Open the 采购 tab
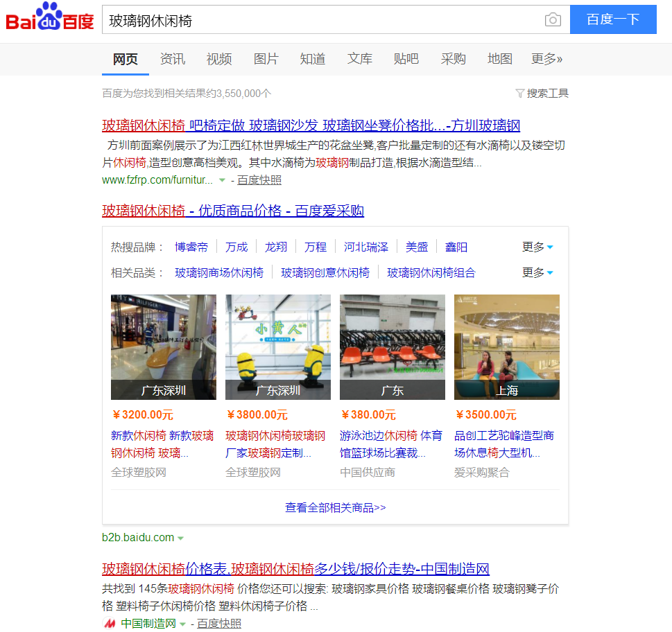 click(x=453, y=59)
